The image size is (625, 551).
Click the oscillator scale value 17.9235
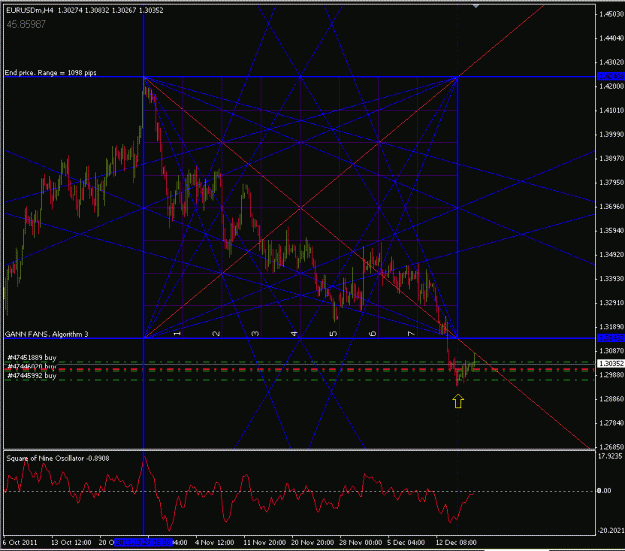tap(610, 456)
